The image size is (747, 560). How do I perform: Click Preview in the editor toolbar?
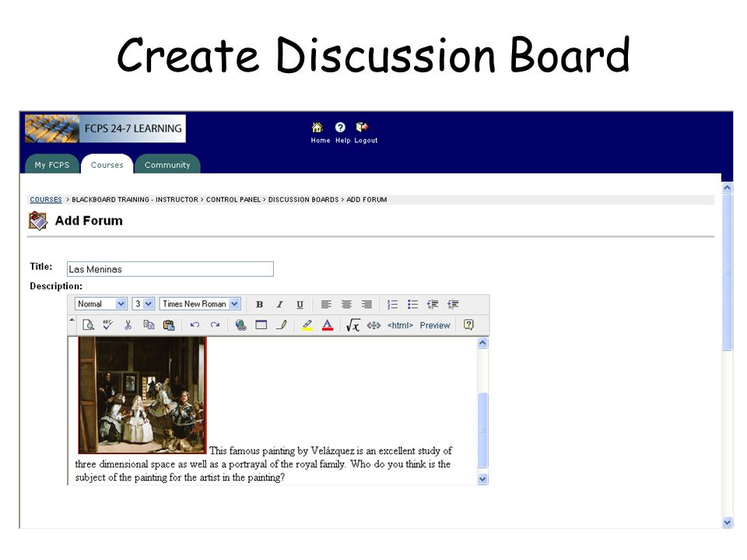tap(435, 325)
